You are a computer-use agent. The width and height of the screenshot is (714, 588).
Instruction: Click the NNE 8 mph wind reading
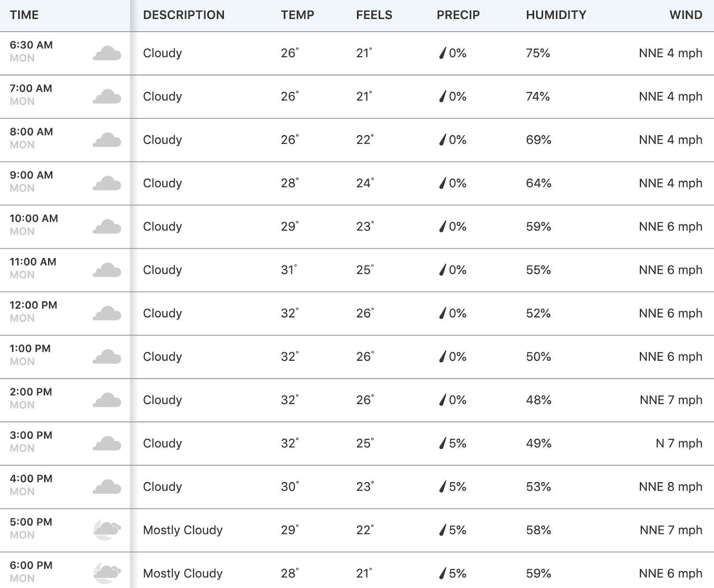coord(671,487)
